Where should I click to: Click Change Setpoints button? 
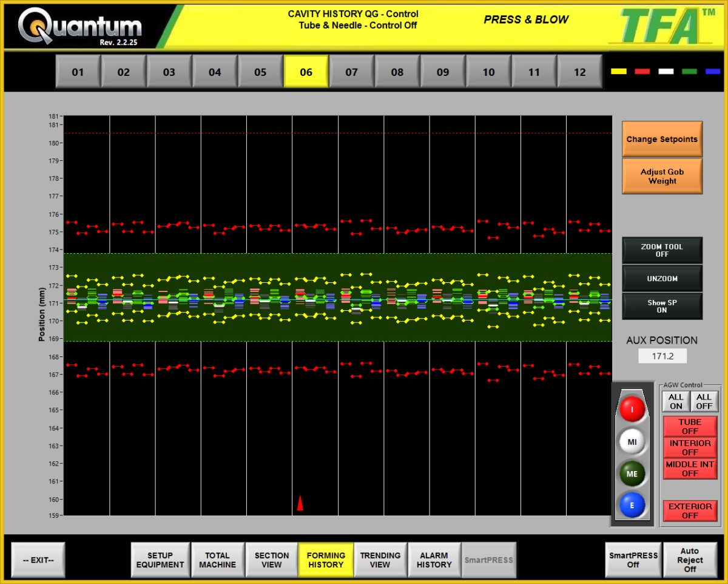click(x=662, y=139)
